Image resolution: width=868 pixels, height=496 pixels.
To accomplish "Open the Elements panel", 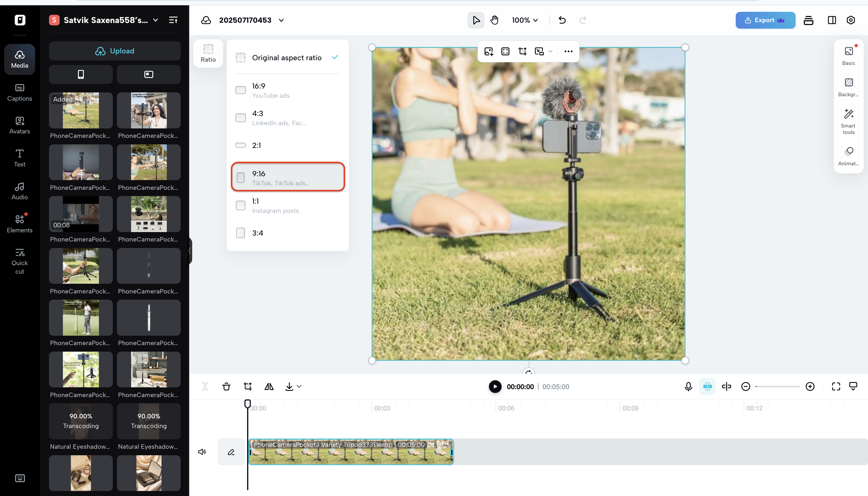I will pos(19,224).
